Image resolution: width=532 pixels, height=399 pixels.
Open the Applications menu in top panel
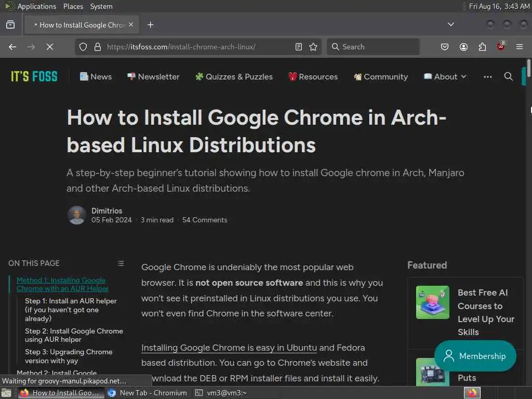click(37, 6)
